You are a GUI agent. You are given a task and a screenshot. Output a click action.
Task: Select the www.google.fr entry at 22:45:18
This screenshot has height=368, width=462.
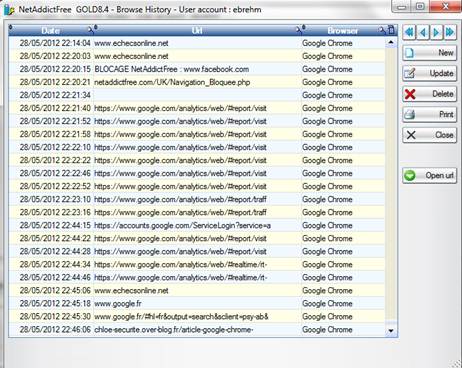click(x=197, y=303)
